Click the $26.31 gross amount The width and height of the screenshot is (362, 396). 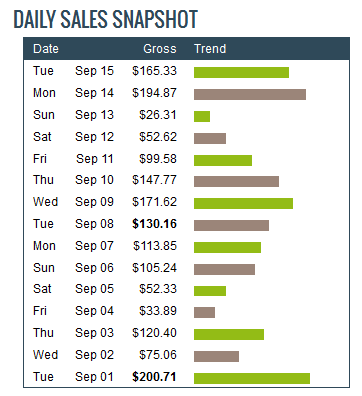pyautogui.click(x=158, y=115)
